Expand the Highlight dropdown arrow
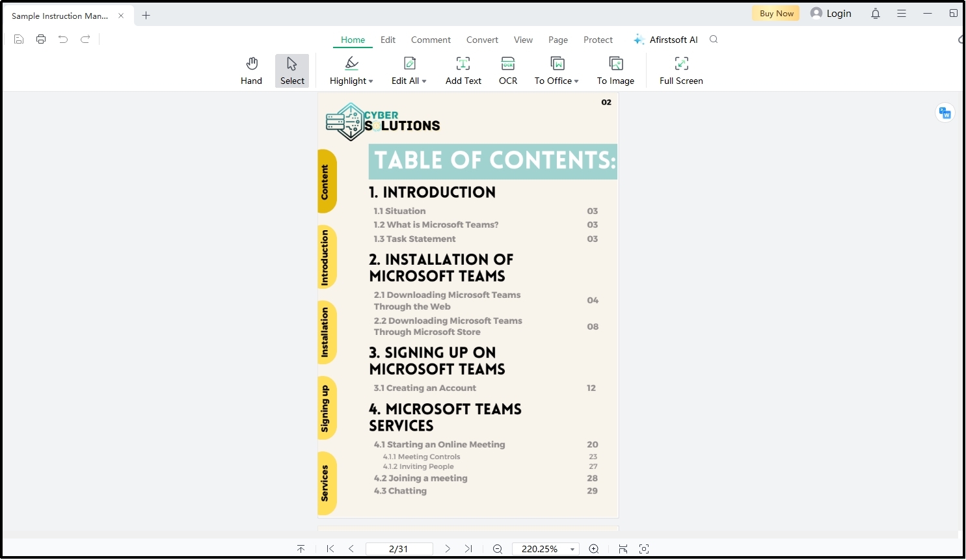The image size is (966, 560). click(371, 81)
